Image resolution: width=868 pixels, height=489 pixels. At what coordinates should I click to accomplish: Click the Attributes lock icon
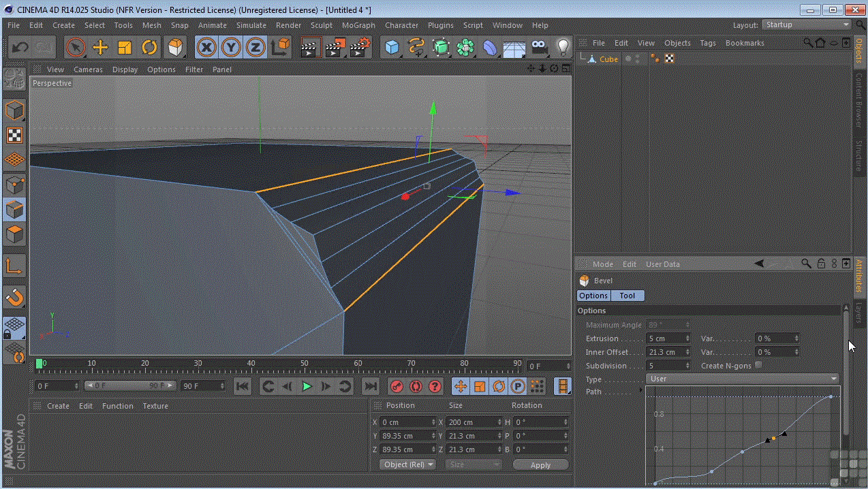[x=821, y=264]
